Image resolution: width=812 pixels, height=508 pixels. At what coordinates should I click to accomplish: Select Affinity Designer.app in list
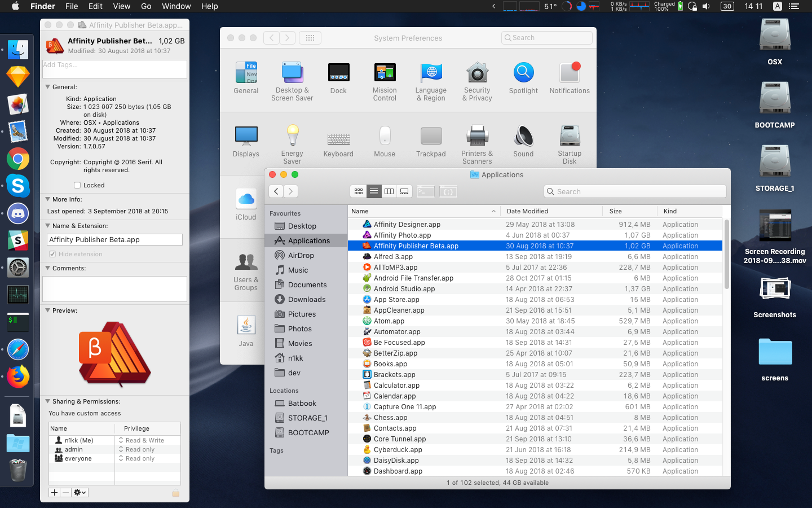535,224
